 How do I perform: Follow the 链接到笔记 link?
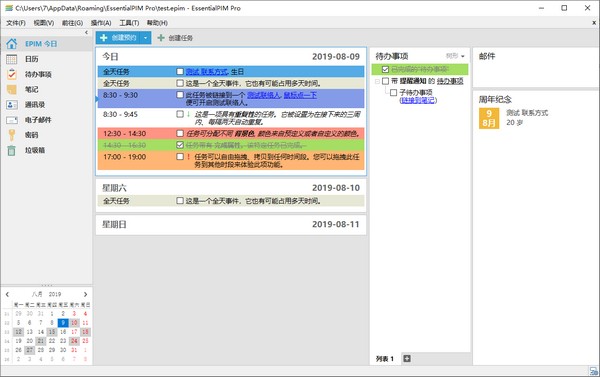tap(418, 100)
